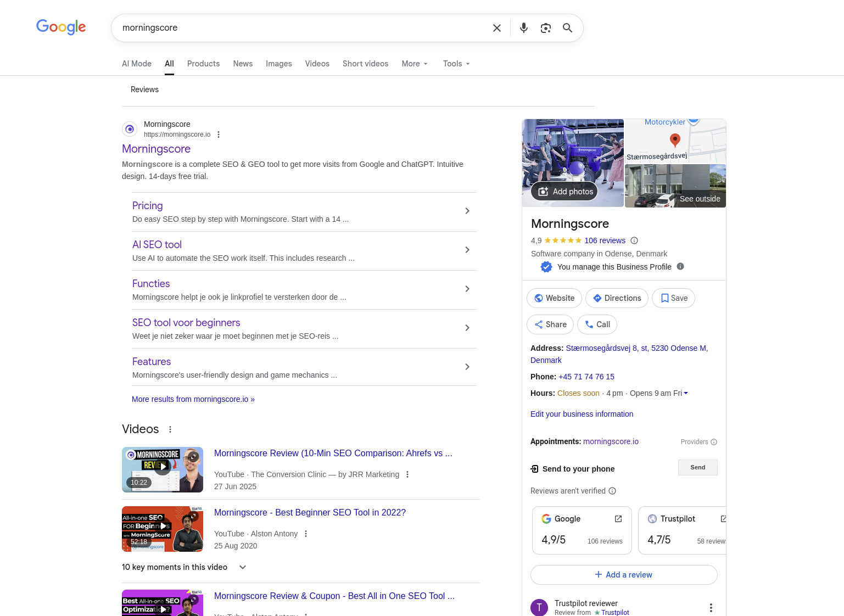Clear the search box text

[x=496, y=28]
